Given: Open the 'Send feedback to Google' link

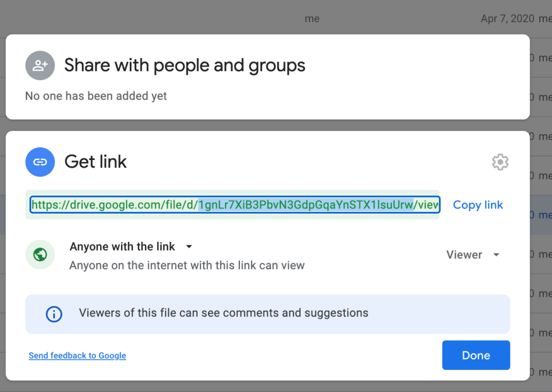Looking at the screenshot, I should coord(77,355).
